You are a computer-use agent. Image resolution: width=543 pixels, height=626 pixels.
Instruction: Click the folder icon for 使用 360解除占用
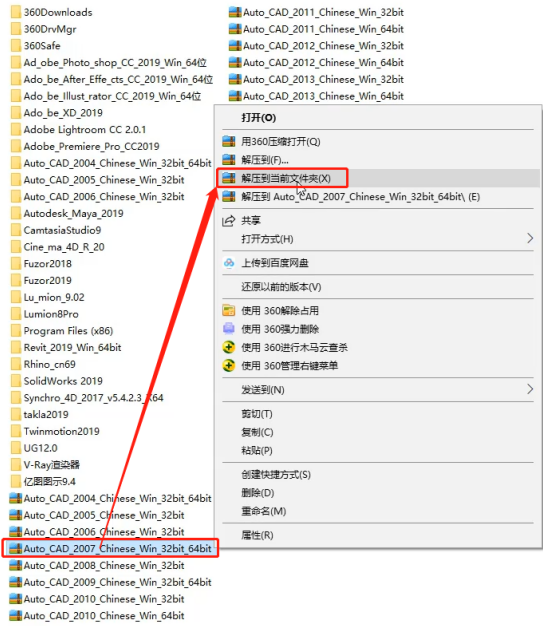229,311
